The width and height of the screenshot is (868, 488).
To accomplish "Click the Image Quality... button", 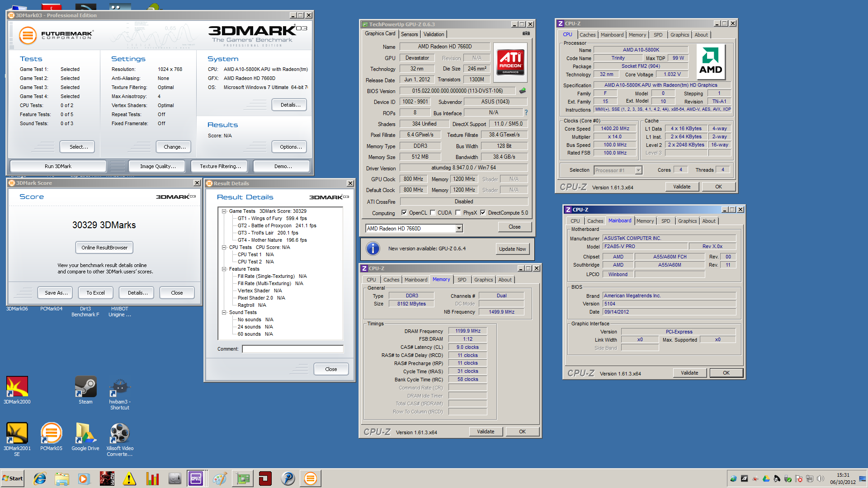I will 158,166.
